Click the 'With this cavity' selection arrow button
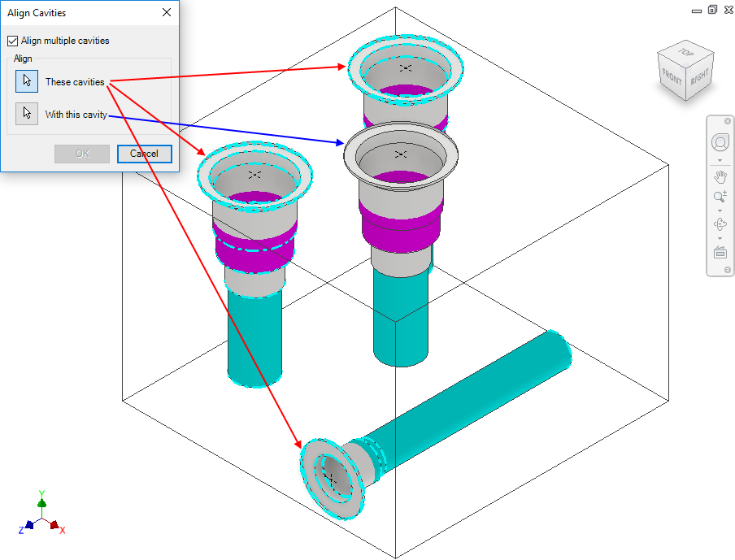This screenshot has width=735, height=560. coord(27,114)
